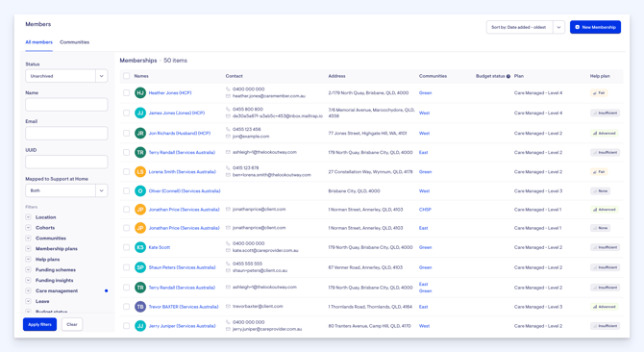The width and height of the screenshot is (644, 352).
Task: Click Shaun Peters SP avatar
Action: [140, 267]
